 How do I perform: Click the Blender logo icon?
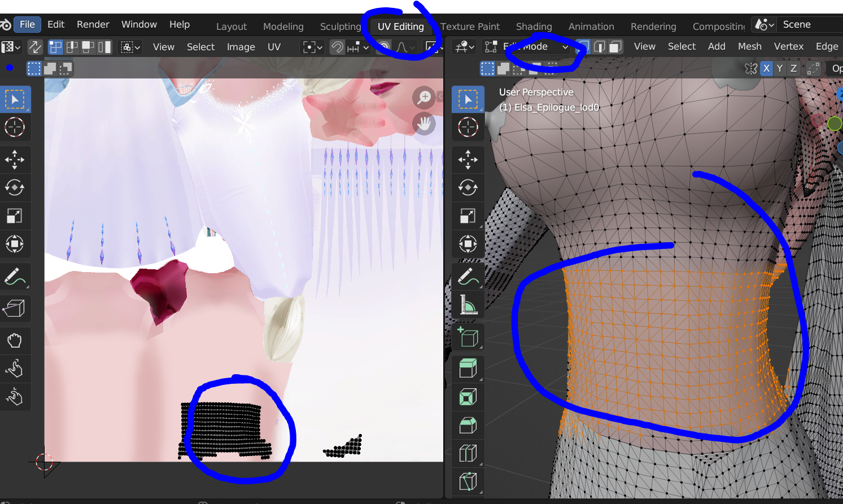[6, 25]
